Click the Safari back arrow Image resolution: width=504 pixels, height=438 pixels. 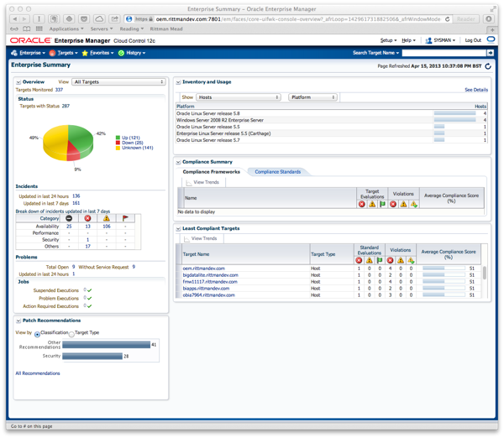click(x=15, y=19)
